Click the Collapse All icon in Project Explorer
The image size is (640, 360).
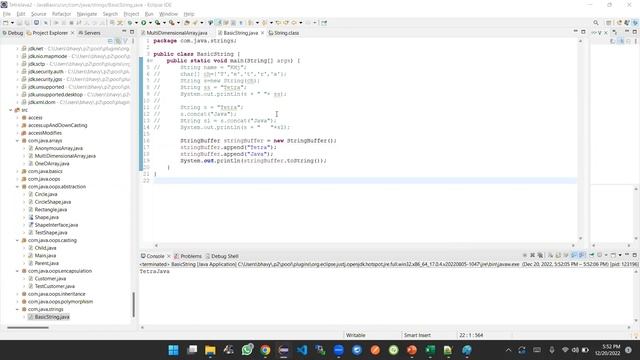click(110, 41)
